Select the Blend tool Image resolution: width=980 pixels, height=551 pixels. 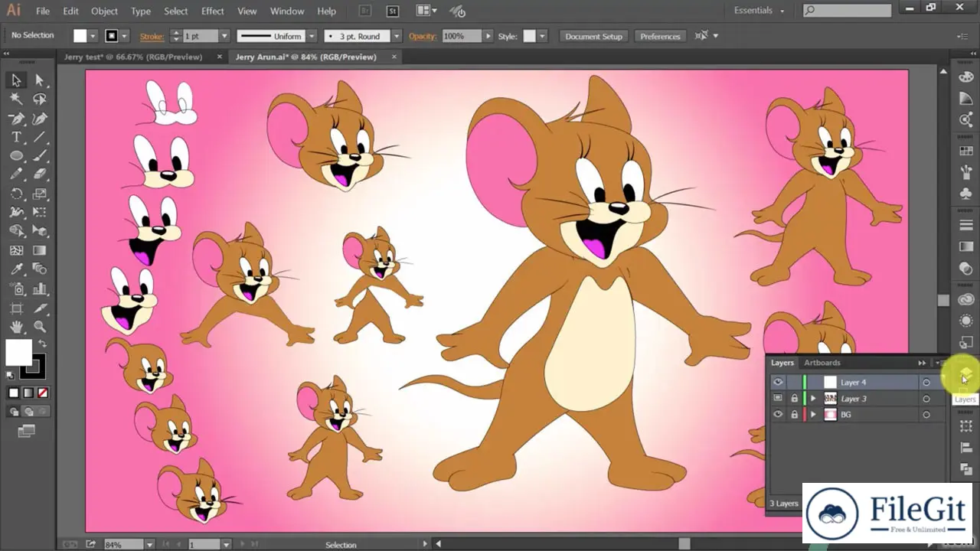pos(40,269)
